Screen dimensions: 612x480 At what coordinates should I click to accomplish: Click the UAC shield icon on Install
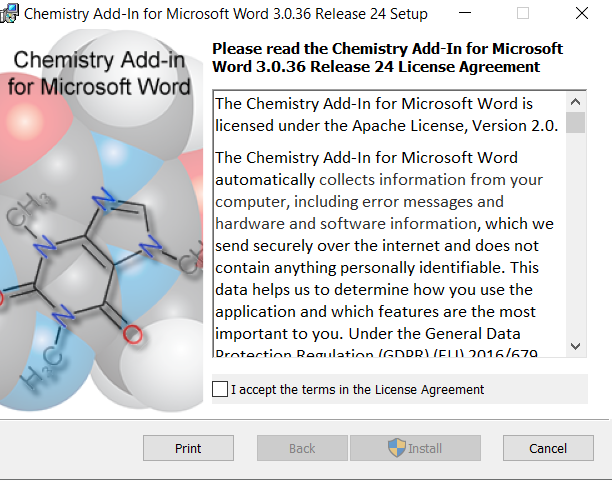(x=397, y=447)
